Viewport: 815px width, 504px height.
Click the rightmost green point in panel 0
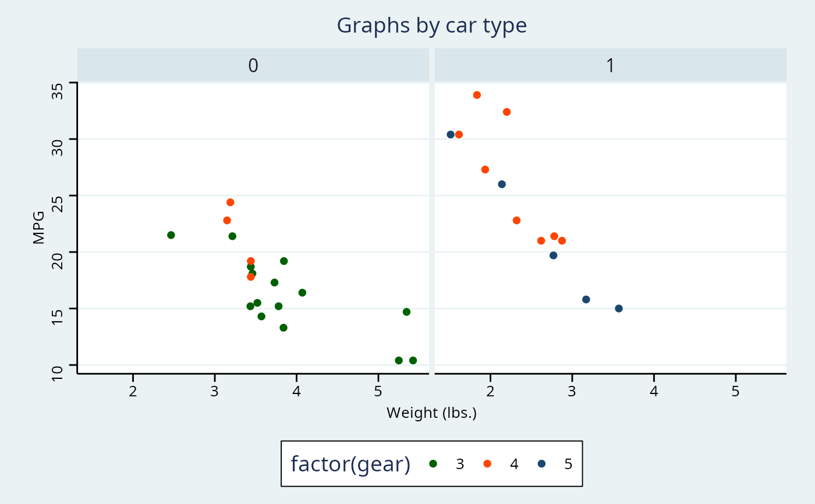[x=413, y=361]
